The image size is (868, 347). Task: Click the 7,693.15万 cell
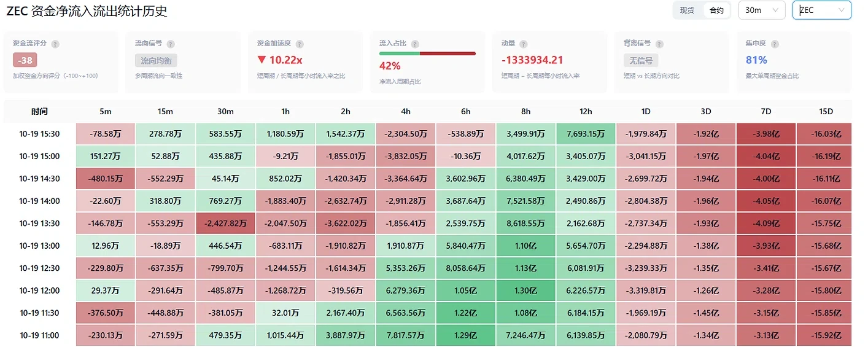click(x=586, y=134)
